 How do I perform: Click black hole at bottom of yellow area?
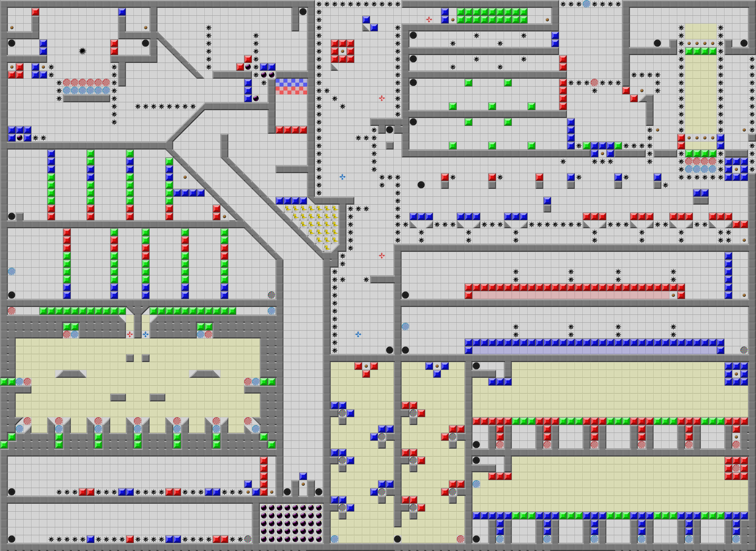[x=397, y=539]
